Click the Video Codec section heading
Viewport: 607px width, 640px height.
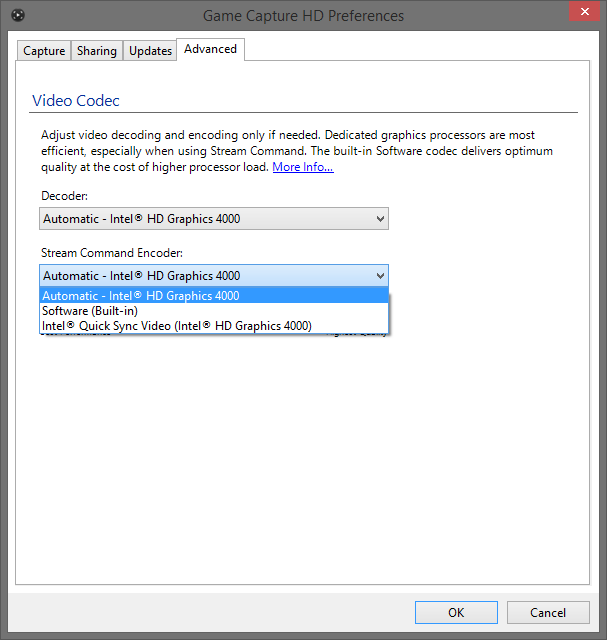pos(76,101)
